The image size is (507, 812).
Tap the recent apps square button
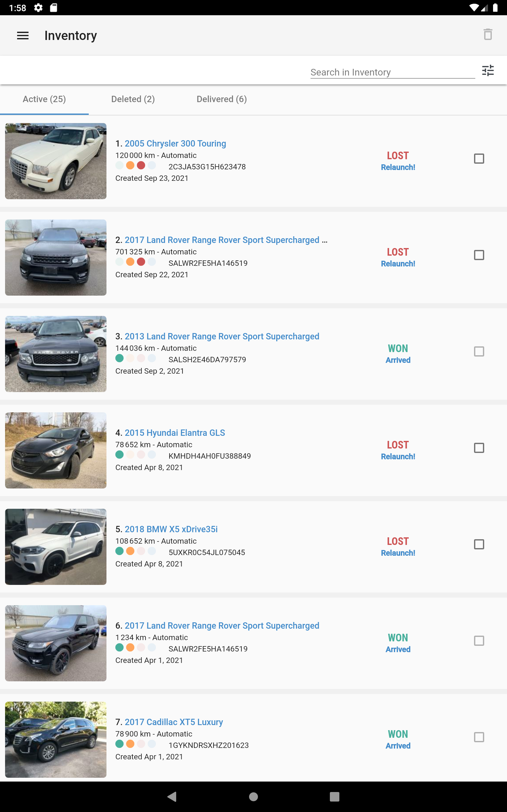pyautogui.click(x=334, y=796)
